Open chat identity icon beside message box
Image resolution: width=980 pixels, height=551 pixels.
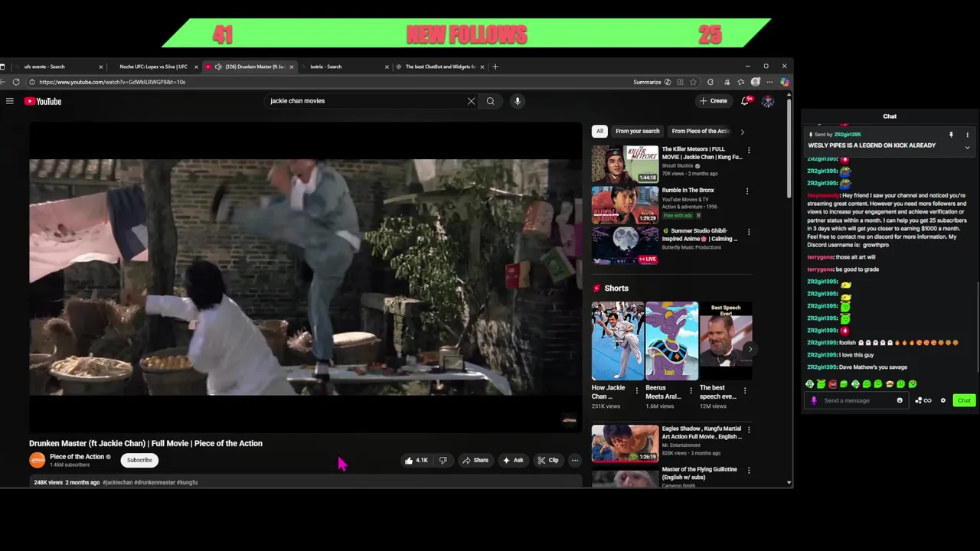coord(814,400)
